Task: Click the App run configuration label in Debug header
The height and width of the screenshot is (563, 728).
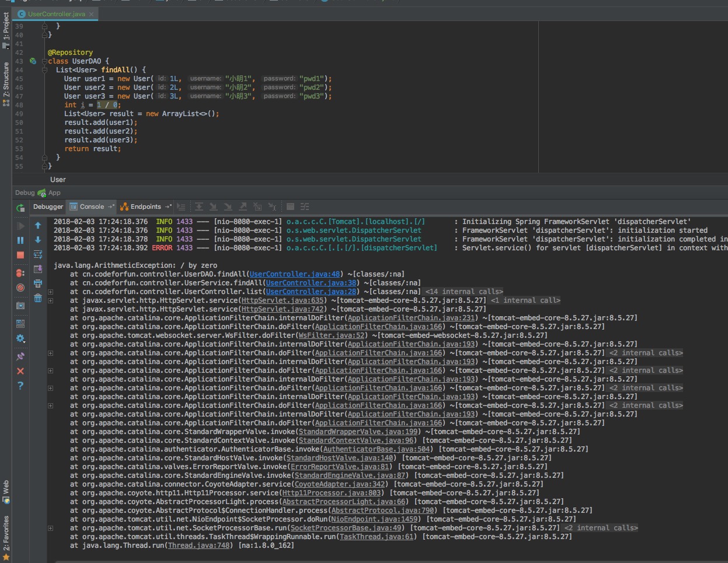Action: point(54,193)
